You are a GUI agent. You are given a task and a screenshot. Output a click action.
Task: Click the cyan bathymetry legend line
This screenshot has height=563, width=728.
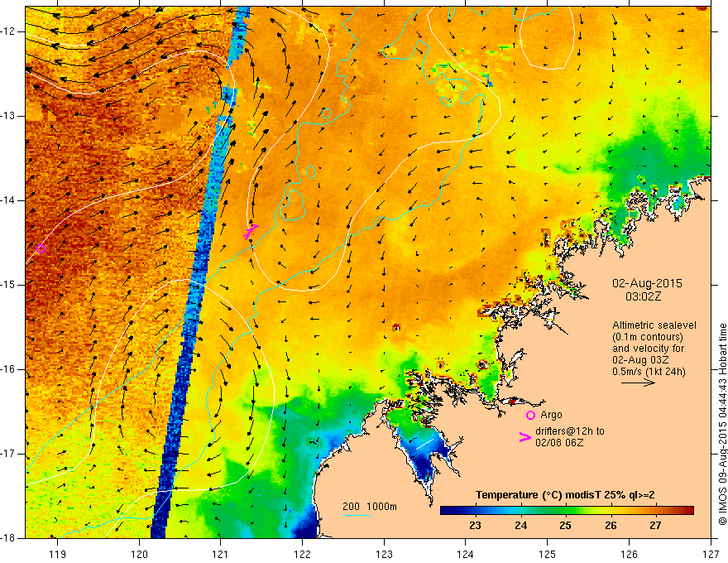point(356,515)
